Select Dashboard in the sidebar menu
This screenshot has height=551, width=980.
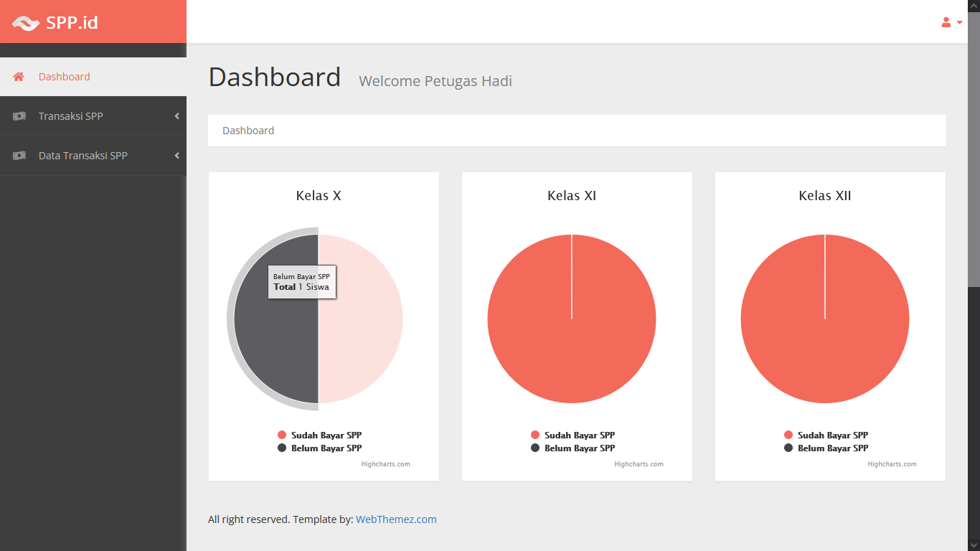tap(65, 77)
